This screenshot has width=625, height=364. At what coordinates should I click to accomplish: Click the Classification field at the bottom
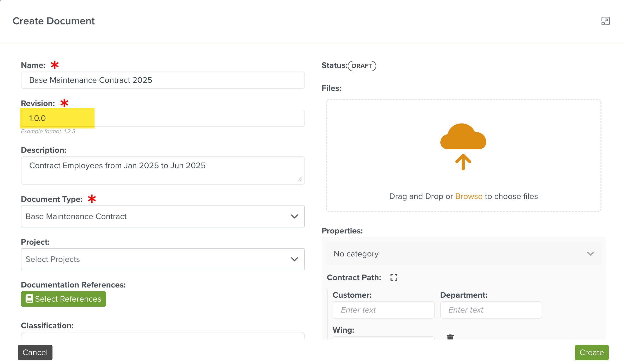[163, 336]
